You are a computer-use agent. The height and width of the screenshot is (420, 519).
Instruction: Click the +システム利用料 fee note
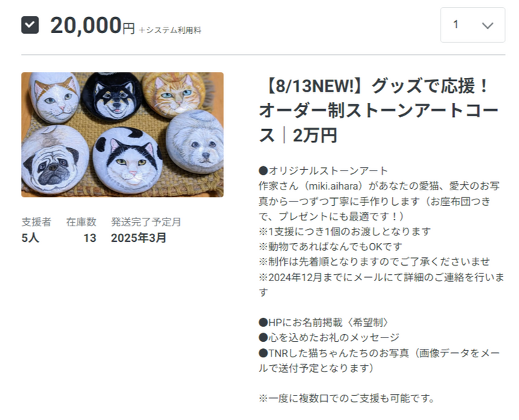[170, 30]
